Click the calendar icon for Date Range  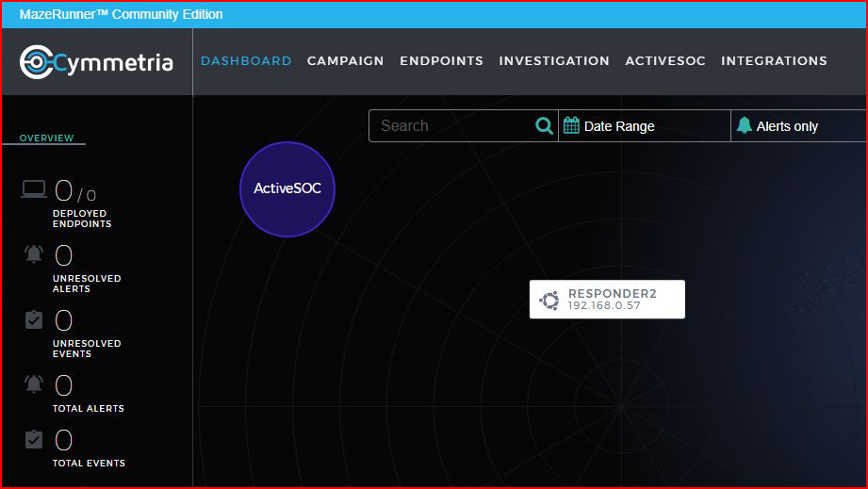571,125
